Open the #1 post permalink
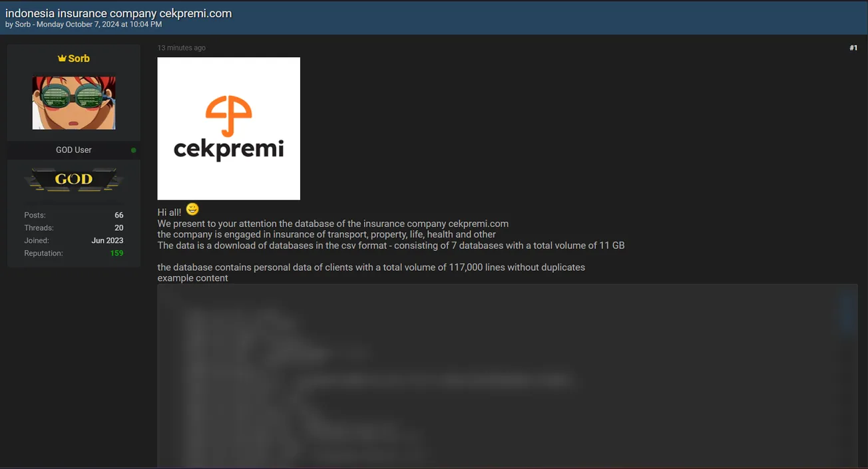The height and width of the screenshot is (469, 868). tap(853, 48)
